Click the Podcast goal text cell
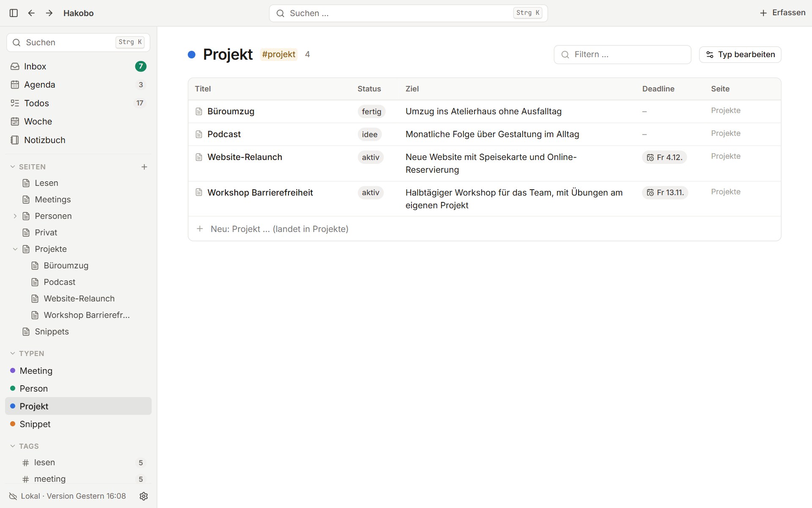This screenshot has width=812, height=508. (x=492, y=134)
